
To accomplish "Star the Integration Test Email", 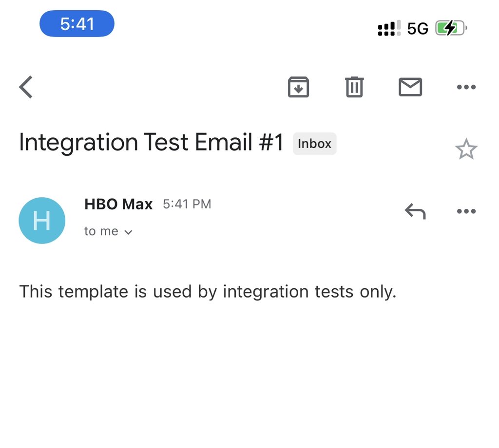I will (466, 149).
